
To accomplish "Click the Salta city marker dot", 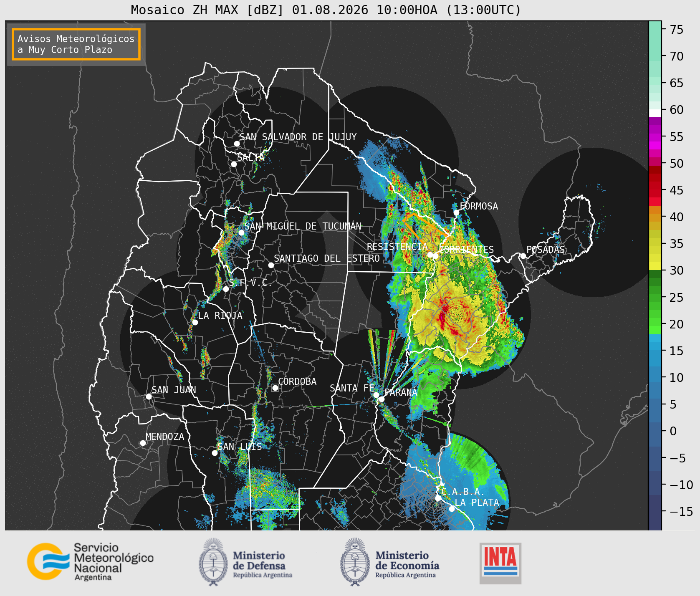I will 234,164.
